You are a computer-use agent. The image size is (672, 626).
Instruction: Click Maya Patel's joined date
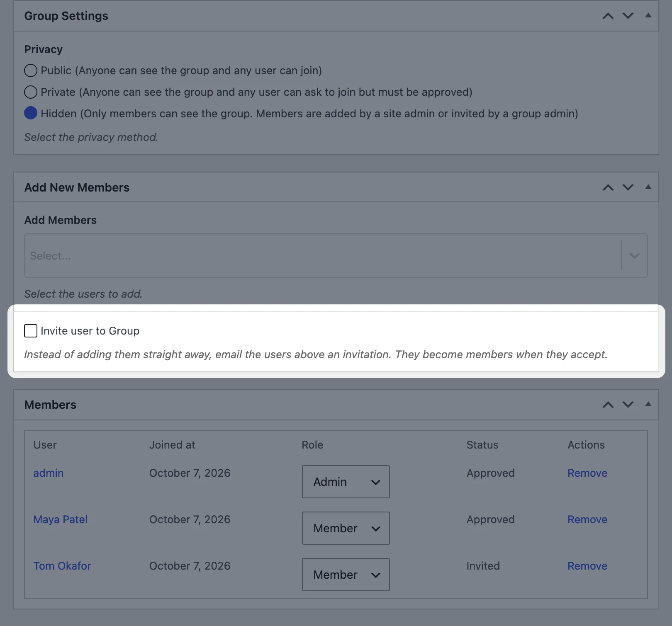point(190,519)
